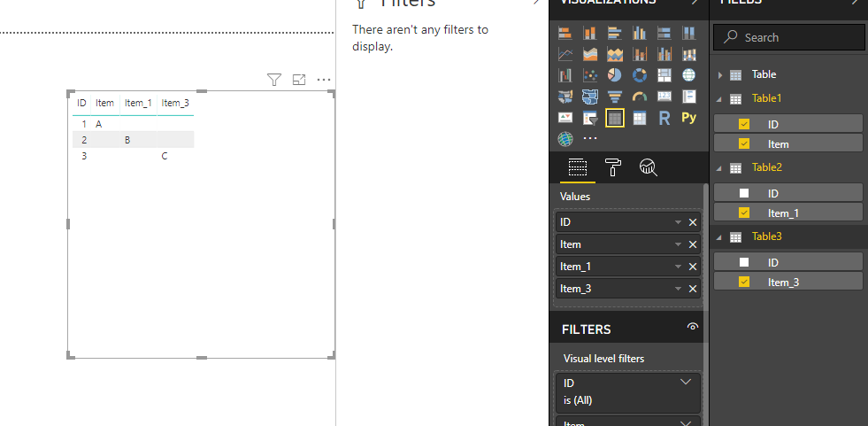Expand the ID is (All) filter card
This screenshot has height=426, width=868.
[686, 382]
